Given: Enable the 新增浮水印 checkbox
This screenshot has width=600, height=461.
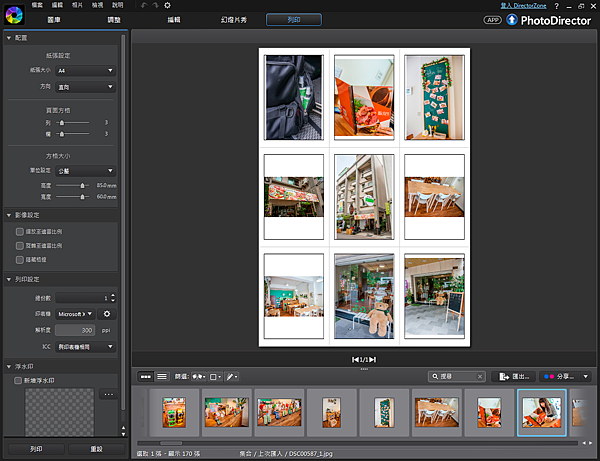Looking at the screenshot, I should pos(18,381).
